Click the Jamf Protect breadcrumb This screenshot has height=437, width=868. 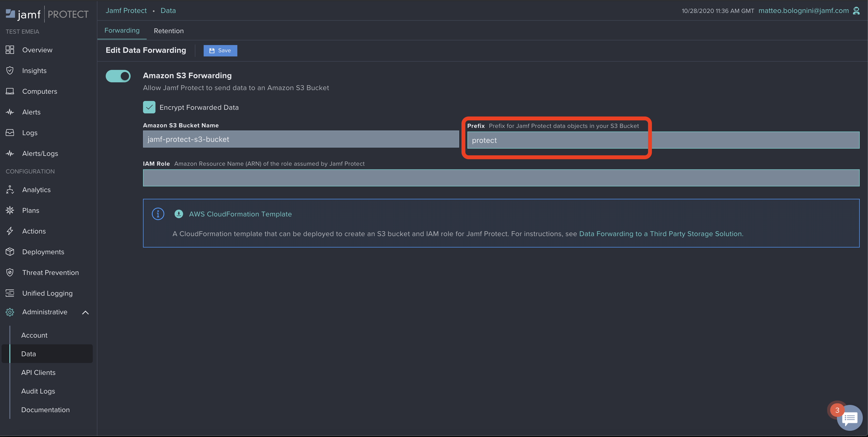(126, 10)
